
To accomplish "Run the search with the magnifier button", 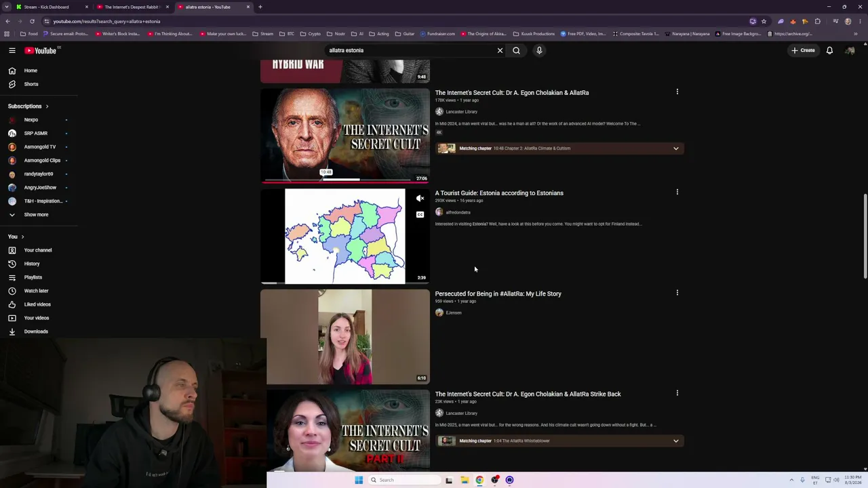I will tap(516, 50).
